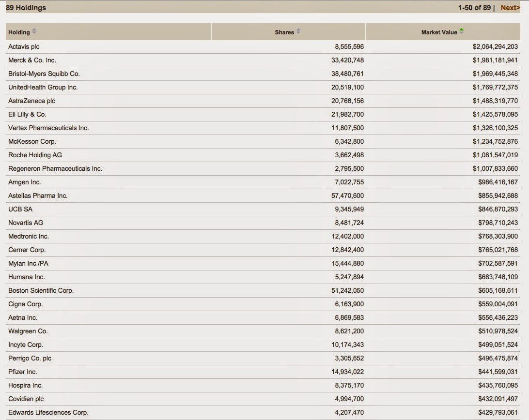This screenshot has width=529, height=420.
Task: Go to Next page of holdings
Action: (x=510, y=8)
